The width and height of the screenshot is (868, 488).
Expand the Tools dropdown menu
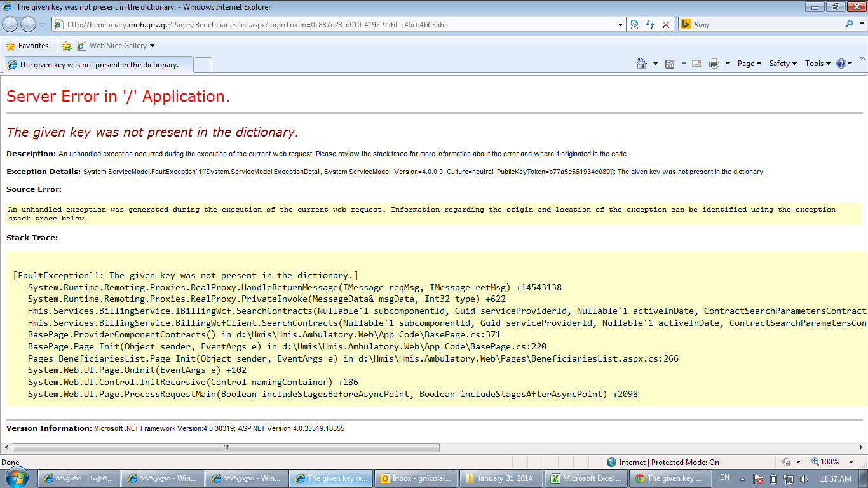[817, 64]
